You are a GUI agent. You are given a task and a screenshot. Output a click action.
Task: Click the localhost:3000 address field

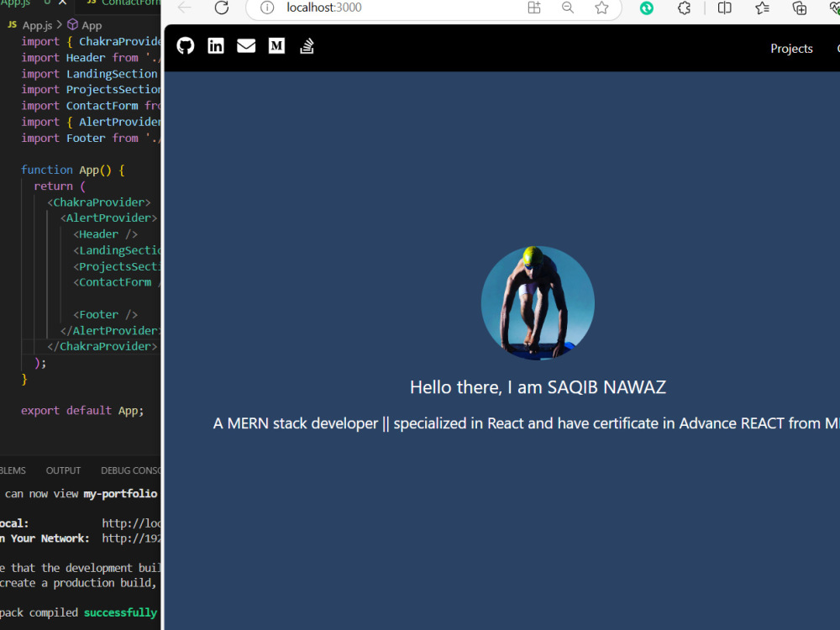click(324, 8)
